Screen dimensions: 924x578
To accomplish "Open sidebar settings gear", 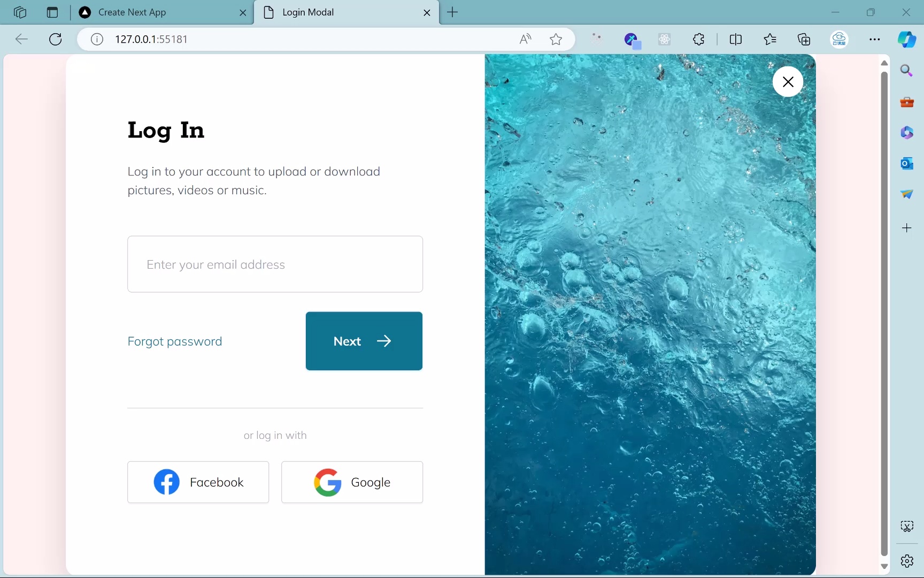I will tap(907, 561).
